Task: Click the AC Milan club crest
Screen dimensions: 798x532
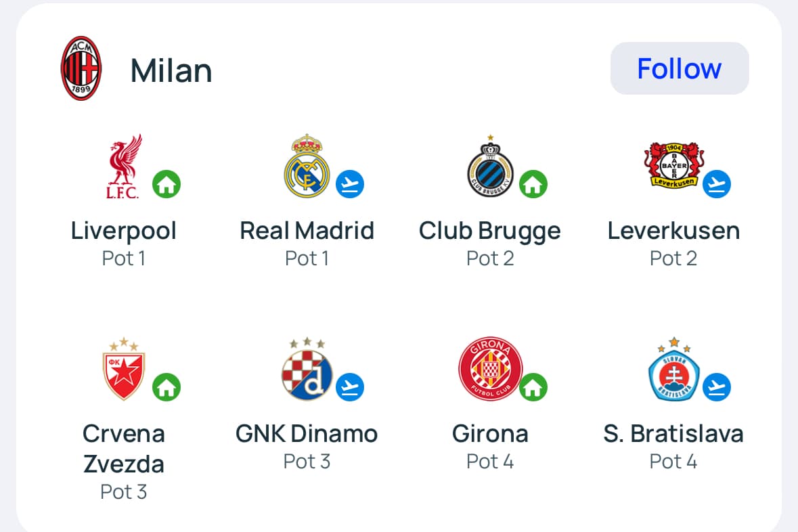Action: click(x=81, y=69)
